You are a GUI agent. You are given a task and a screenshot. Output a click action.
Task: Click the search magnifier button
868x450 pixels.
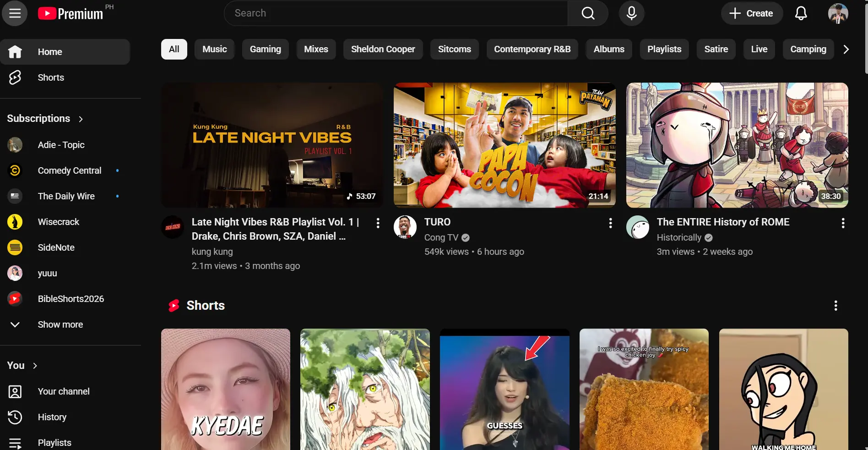tap(588, 13)
